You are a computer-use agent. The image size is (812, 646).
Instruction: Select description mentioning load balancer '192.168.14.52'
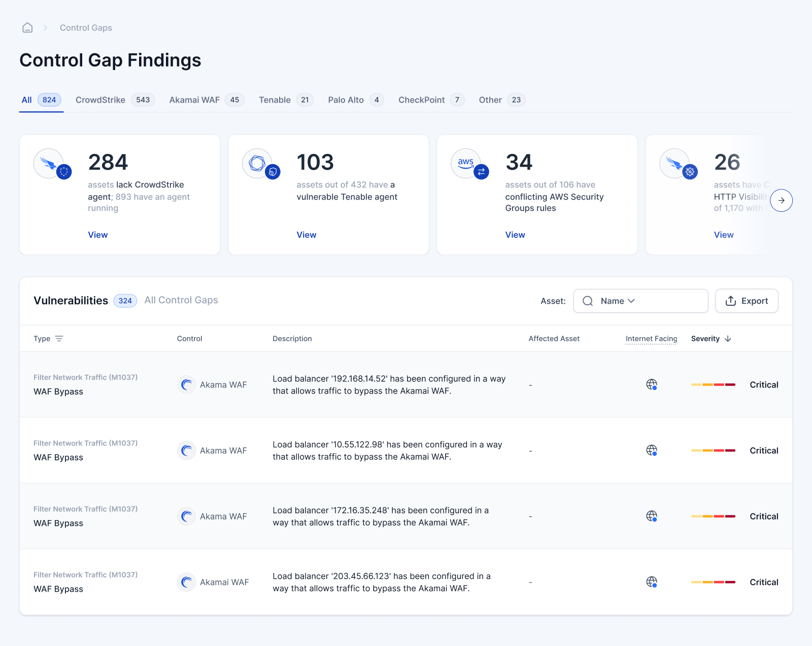coord(389,385)
